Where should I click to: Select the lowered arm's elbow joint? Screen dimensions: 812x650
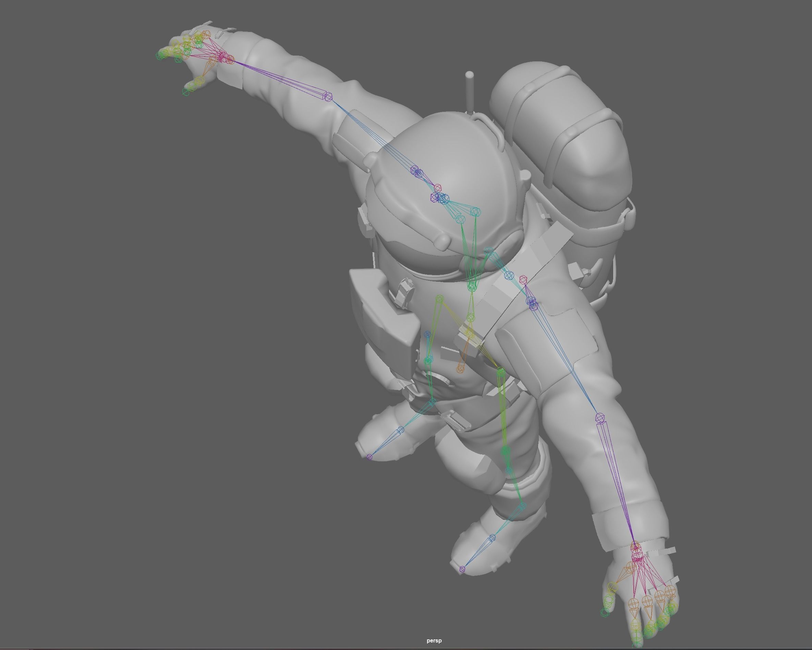pos(600,418)
